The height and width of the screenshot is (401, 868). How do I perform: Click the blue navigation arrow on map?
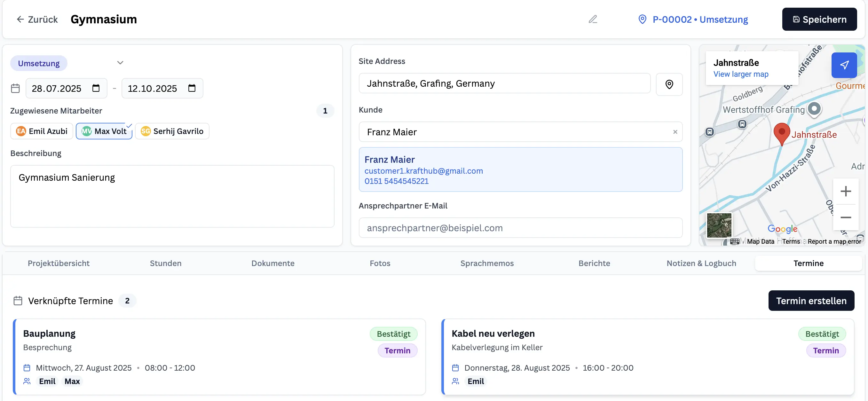point(844,65)
